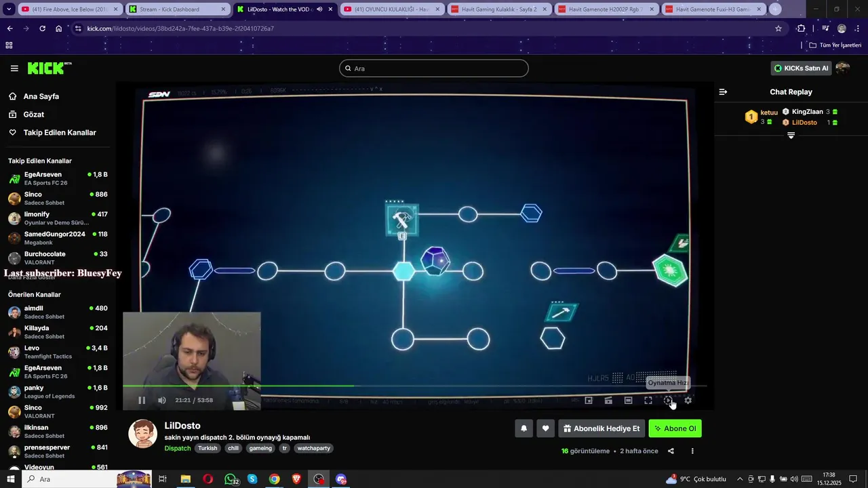Click the address bar URL
Image resolution: width=868 pixels, height=488 pixels.
(x=180, y=28)
